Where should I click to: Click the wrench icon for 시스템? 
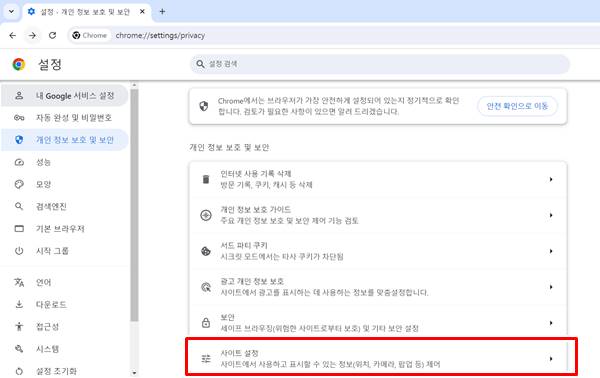(19, 349)
